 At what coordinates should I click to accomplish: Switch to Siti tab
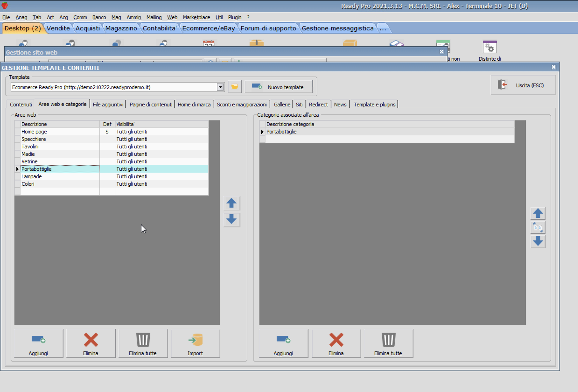[x=299, y=105]
